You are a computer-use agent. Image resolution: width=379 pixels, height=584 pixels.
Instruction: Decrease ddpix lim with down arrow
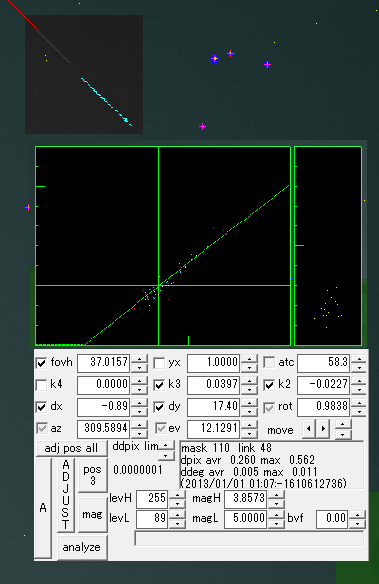(166, 455)
